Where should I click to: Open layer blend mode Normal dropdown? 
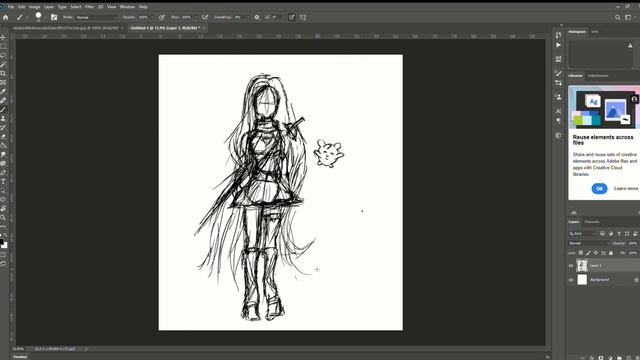tap(589, 243)
